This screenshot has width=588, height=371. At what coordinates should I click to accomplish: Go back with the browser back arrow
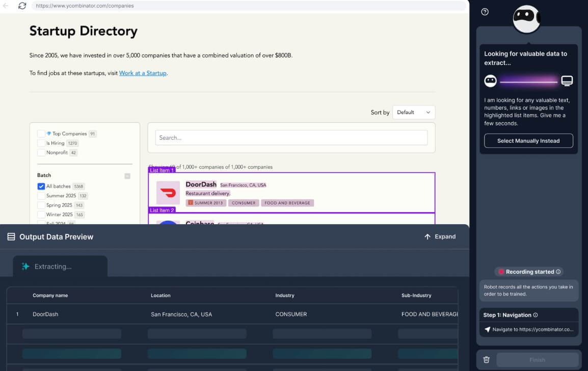click(x=6, y=6)
